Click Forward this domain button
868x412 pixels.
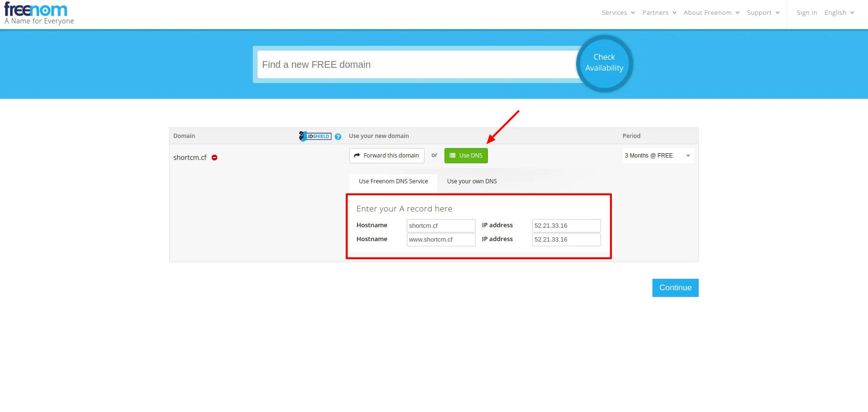tap(387, 156)
